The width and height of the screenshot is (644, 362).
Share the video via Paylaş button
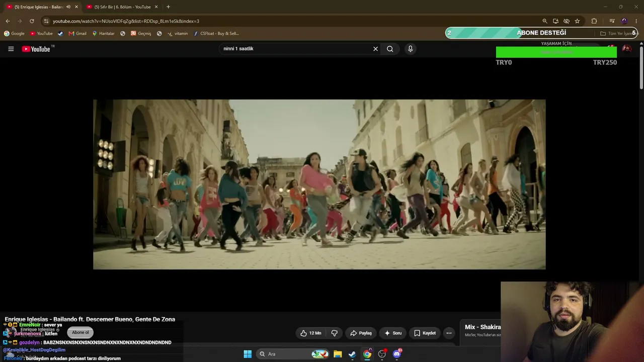click(x=361, y=333)
